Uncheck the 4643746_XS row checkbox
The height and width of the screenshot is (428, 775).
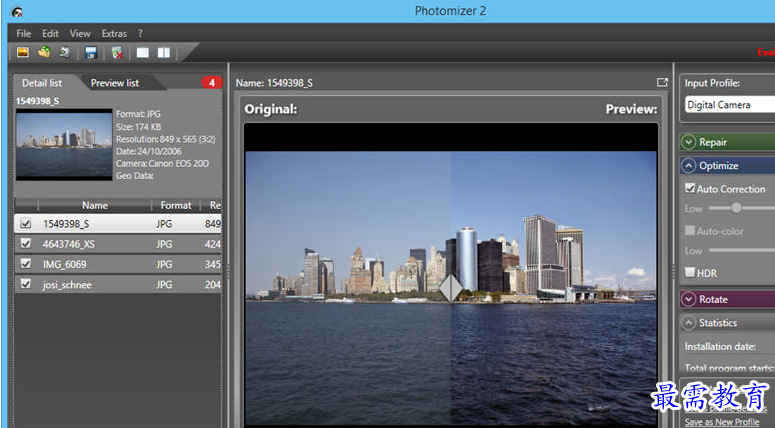point(26,244)
